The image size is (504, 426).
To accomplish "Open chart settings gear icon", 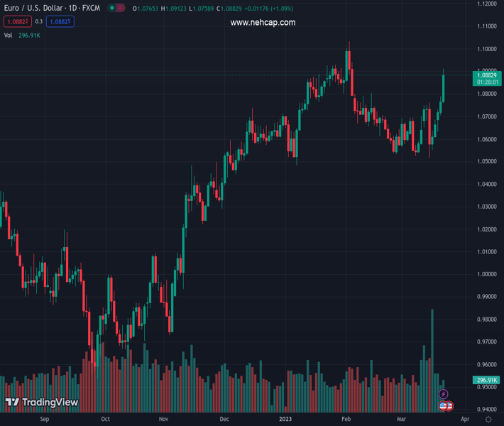I will [x=488, y=420].
